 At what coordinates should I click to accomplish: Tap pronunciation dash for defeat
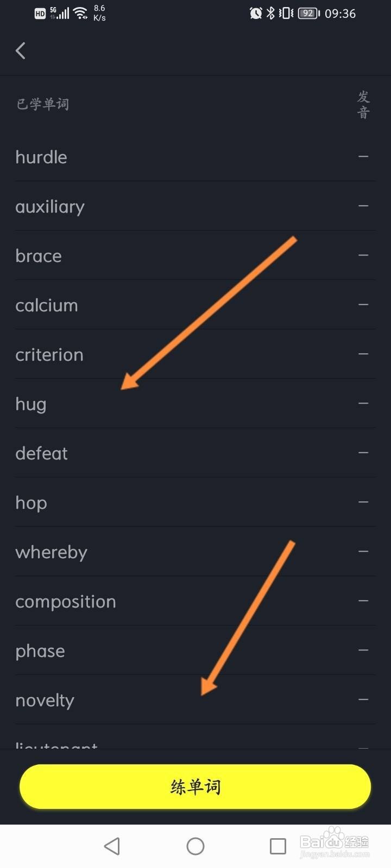click(363, 453)
